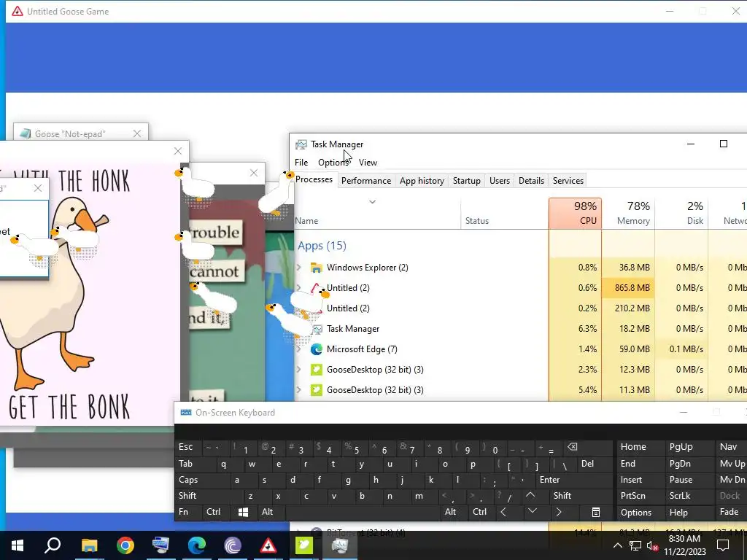
Task: Click Help key on On-Screen Keyboard
Action: coord(678,513)
